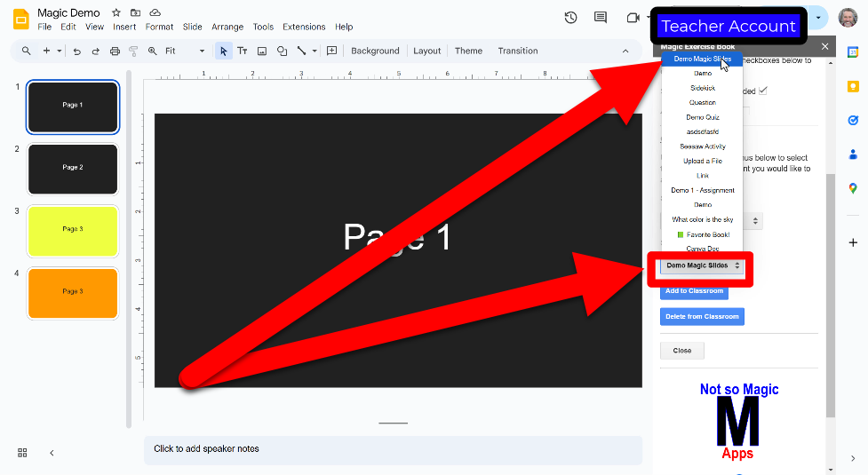This screenshot has height=475, width=868.
Task: Click Delete from Classroom button
Action: [702, 316]
